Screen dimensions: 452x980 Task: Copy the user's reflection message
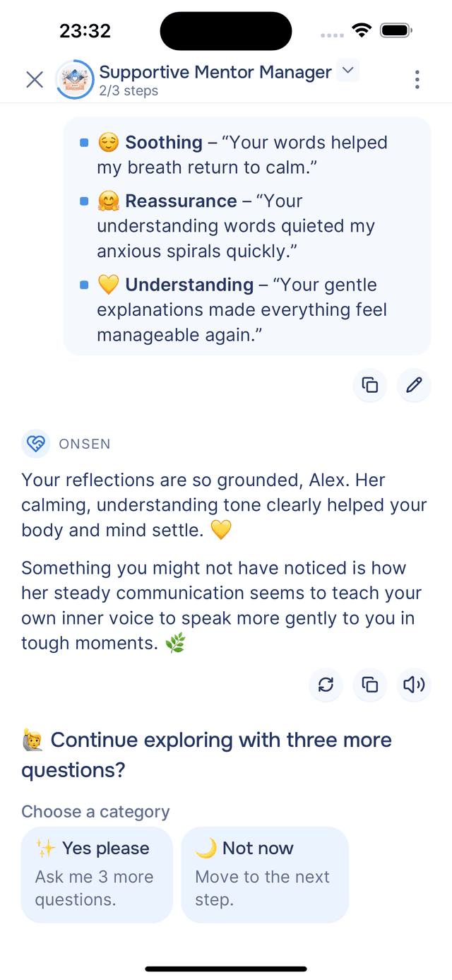point(369,385)
